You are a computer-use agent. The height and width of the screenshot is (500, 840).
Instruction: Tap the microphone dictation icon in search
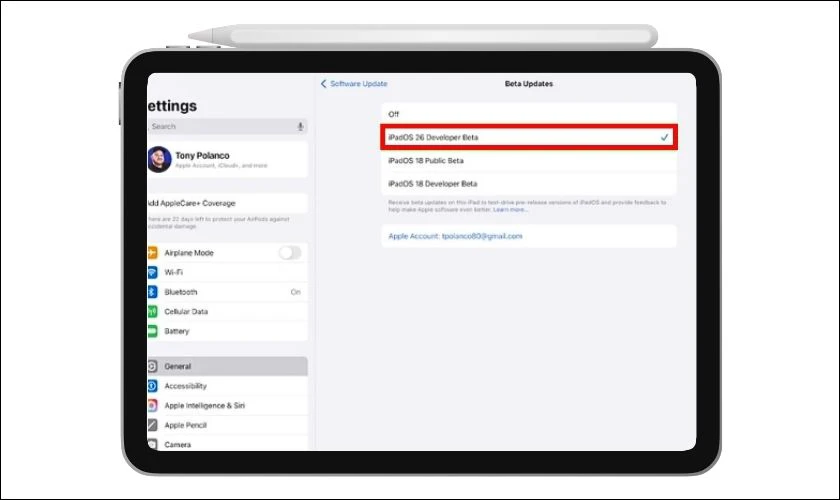300,126
